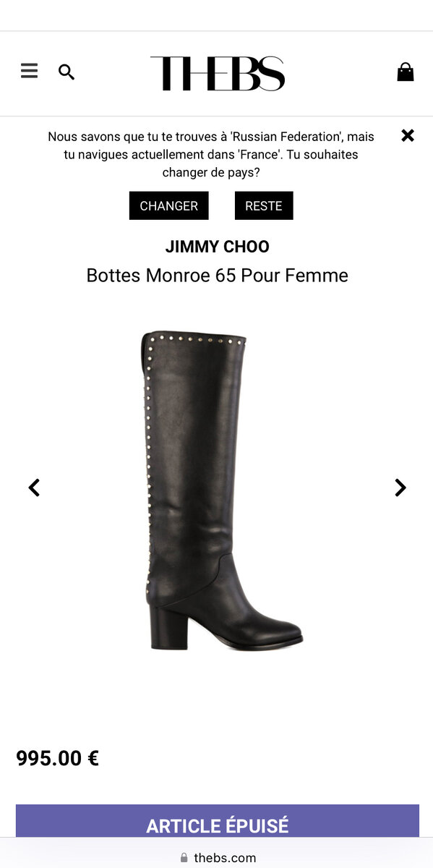This screenshot has width=433, height=868.
Task: Tap the Bottes Monroe 65 Pour Femme title
Action: tap(217, 276)
